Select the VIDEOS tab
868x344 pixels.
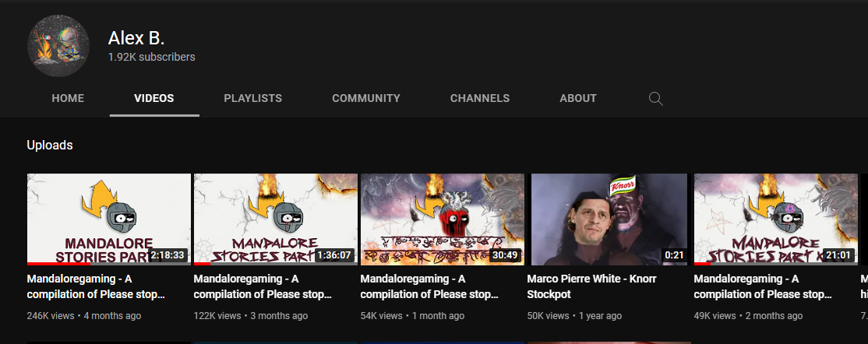(154, 98)
